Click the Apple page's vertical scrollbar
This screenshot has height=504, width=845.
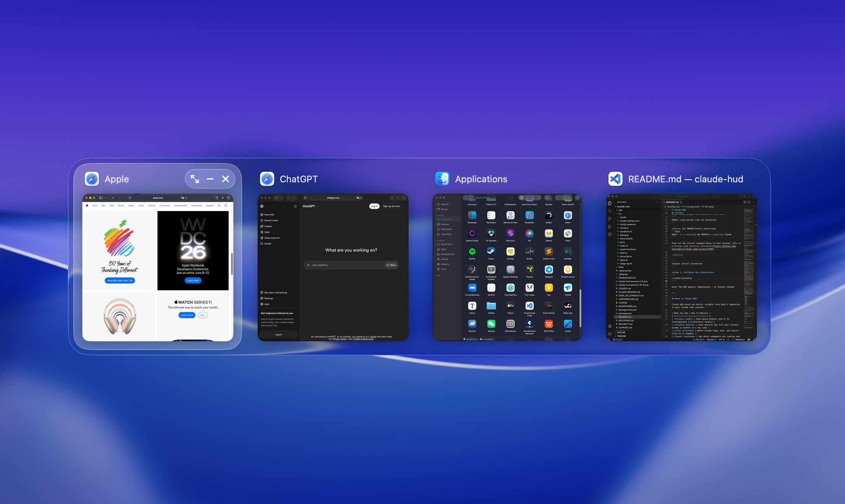[x=232, y=264]
